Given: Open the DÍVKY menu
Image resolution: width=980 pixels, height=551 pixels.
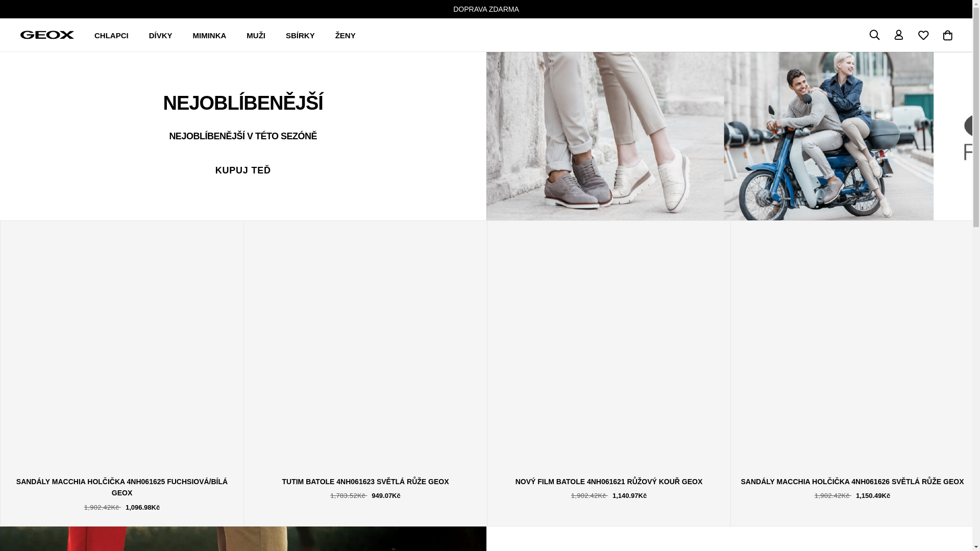Looking at the screenshot, I should pos(160,36).
